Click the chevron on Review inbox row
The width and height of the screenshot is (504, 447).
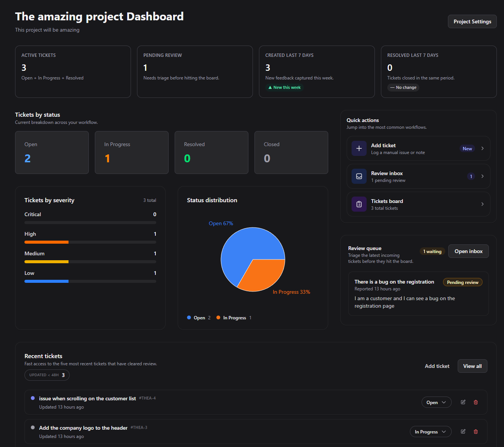[x=483, y=176]
